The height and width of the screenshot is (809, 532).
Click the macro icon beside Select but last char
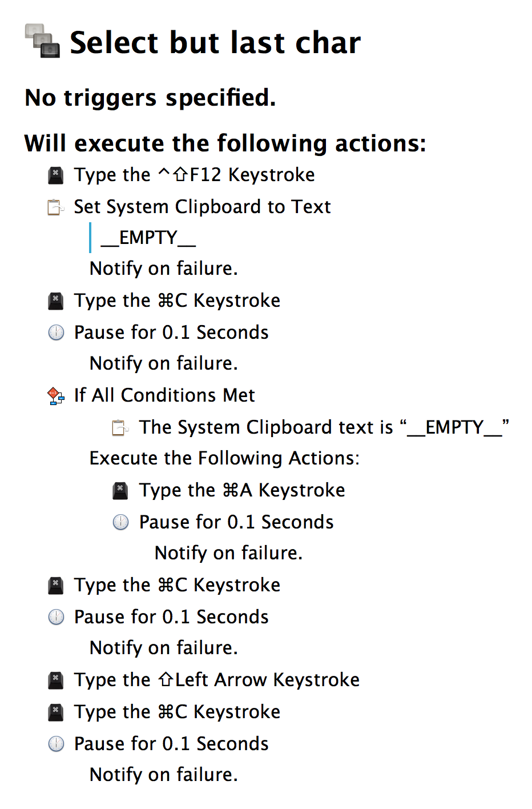(42, 41)
